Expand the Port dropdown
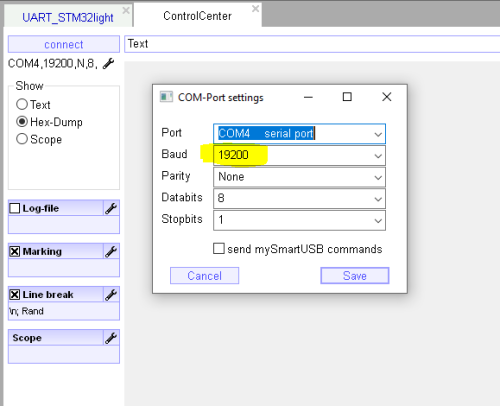The image size is (500, 406). coord(378,134)
